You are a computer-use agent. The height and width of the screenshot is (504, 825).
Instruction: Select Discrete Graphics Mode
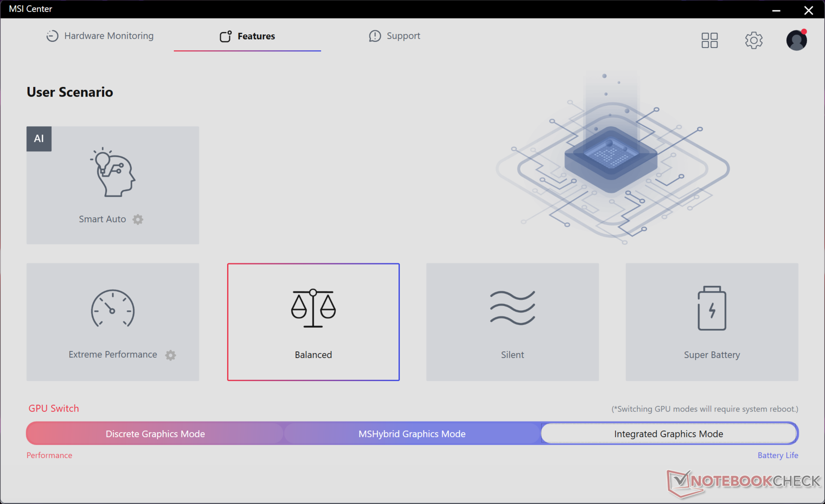pyautogui.click(x=155, y=434)
